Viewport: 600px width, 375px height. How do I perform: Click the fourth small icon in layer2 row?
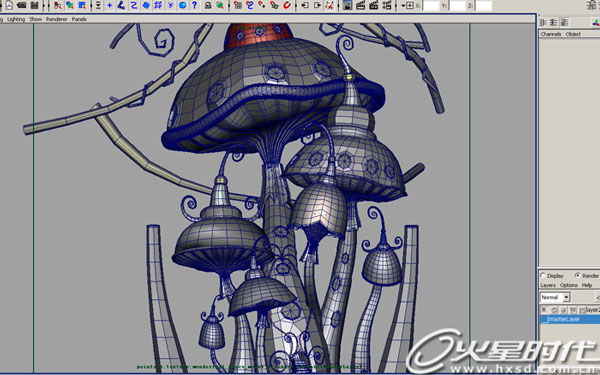572,309
